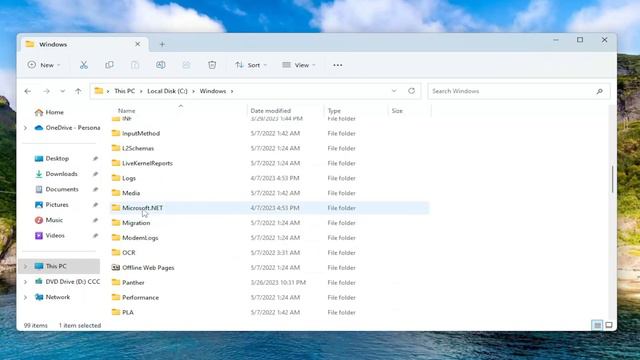Go up one folder level arrow
The width and height of the screenshot is (640, 360).
78,91
